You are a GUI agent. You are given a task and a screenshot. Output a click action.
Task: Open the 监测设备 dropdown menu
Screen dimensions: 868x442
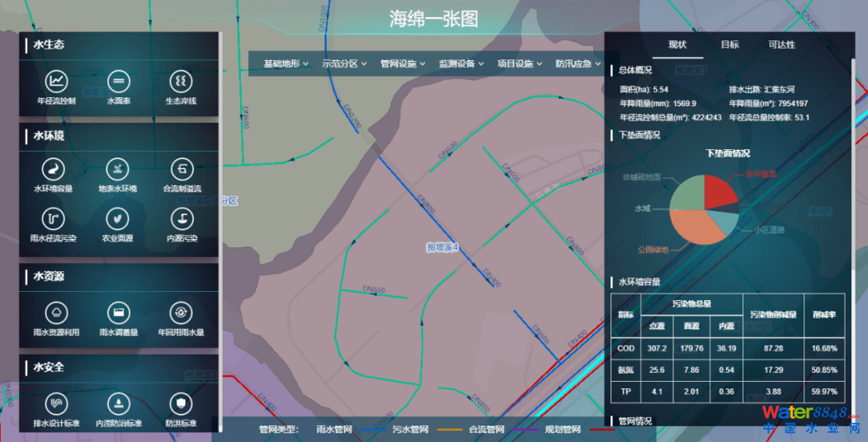click(x=460, y=63)
